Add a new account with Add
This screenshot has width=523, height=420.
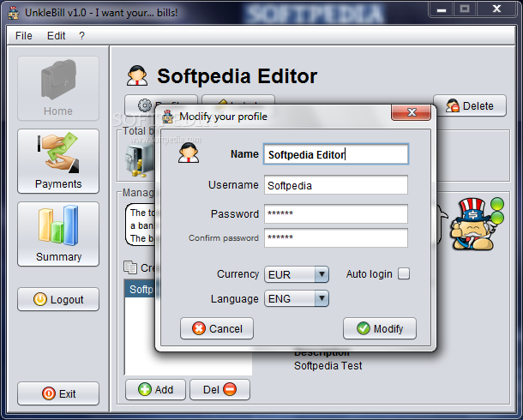(155, 389)
